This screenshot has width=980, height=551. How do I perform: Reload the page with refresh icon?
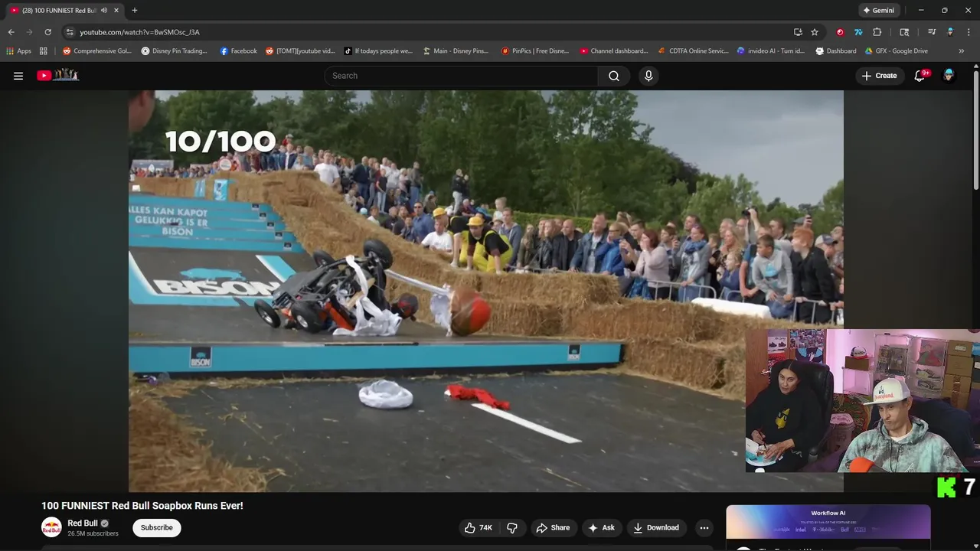[x=47, y=32]
